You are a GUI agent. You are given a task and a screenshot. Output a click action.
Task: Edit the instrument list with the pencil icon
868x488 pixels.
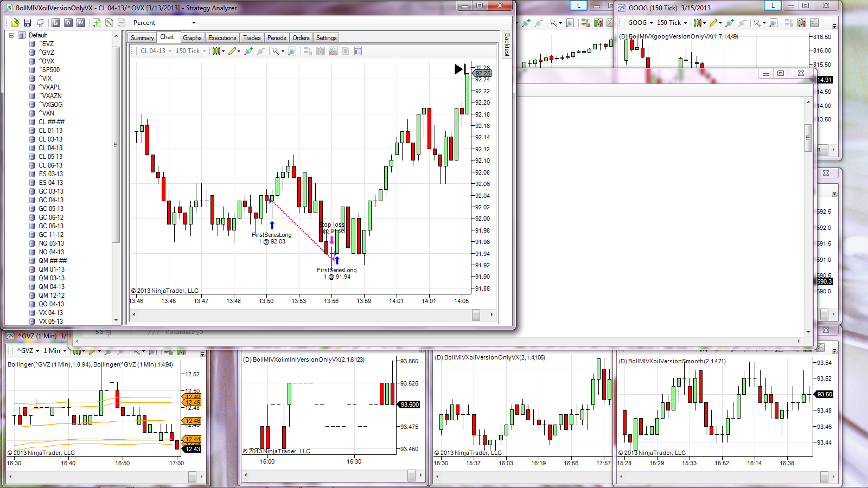pos(109,23)
